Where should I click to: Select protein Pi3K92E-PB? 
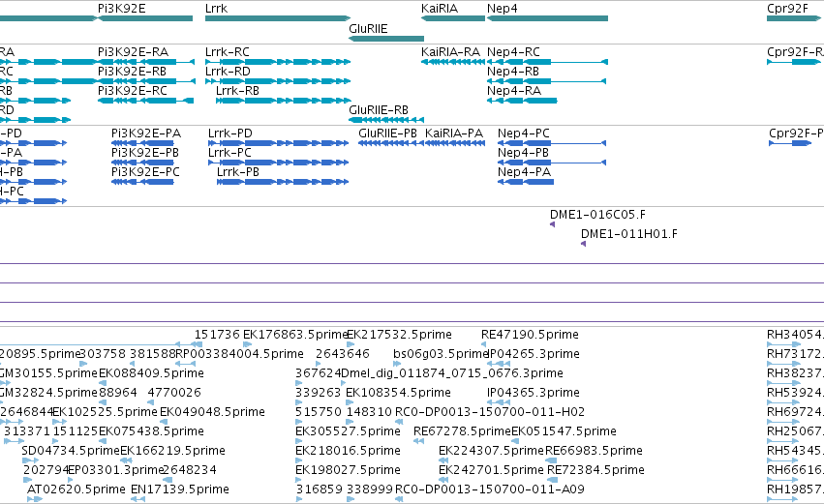pos(145,153)
